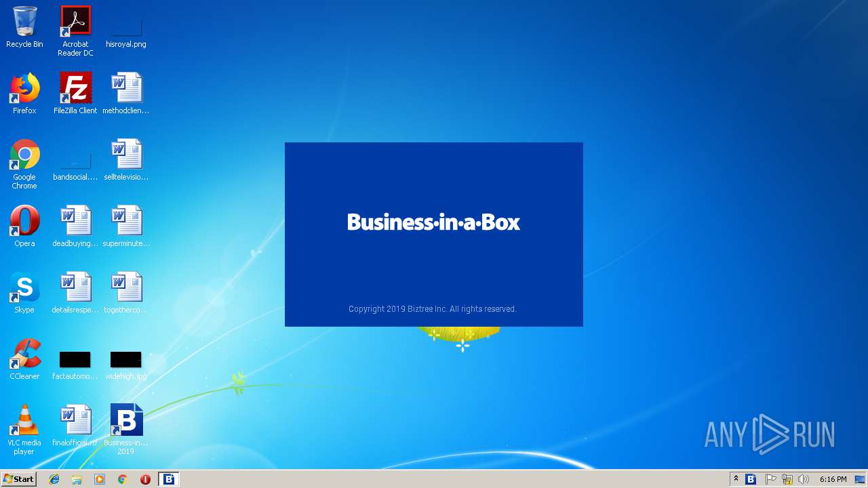Open the Start menu
Viewport: 868px width, 488px height.
18,479
